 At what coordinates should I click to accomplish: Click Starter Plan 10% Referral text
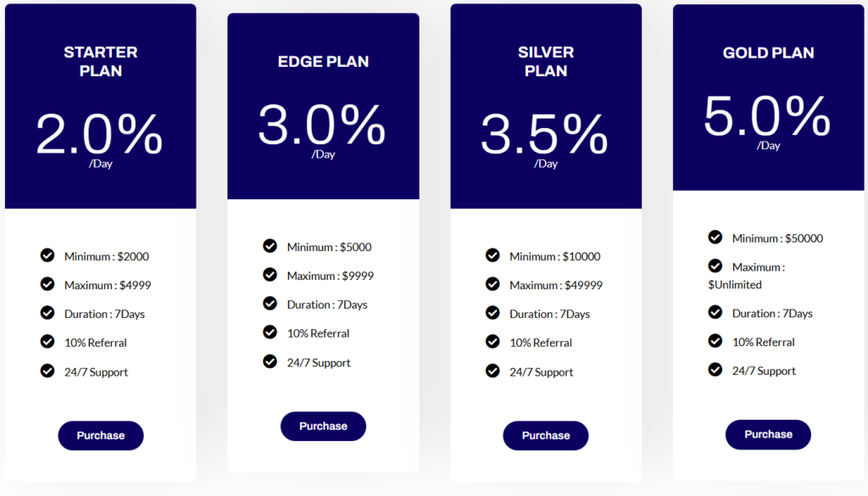pos(96,343)
